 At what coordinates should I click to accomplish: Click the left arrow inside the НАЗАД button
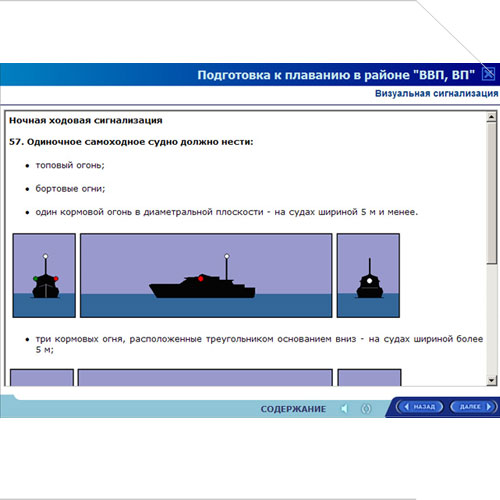(406, 407)
